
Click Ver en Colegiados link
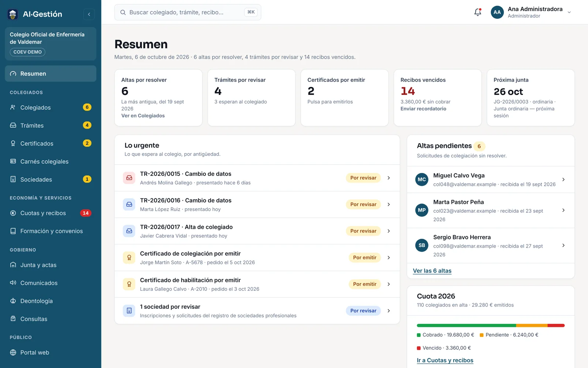point(143,116)
